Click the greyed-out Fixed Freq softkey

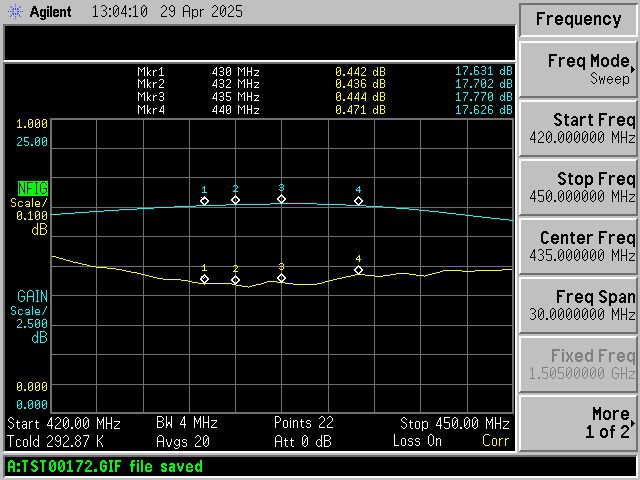point(578,364)
